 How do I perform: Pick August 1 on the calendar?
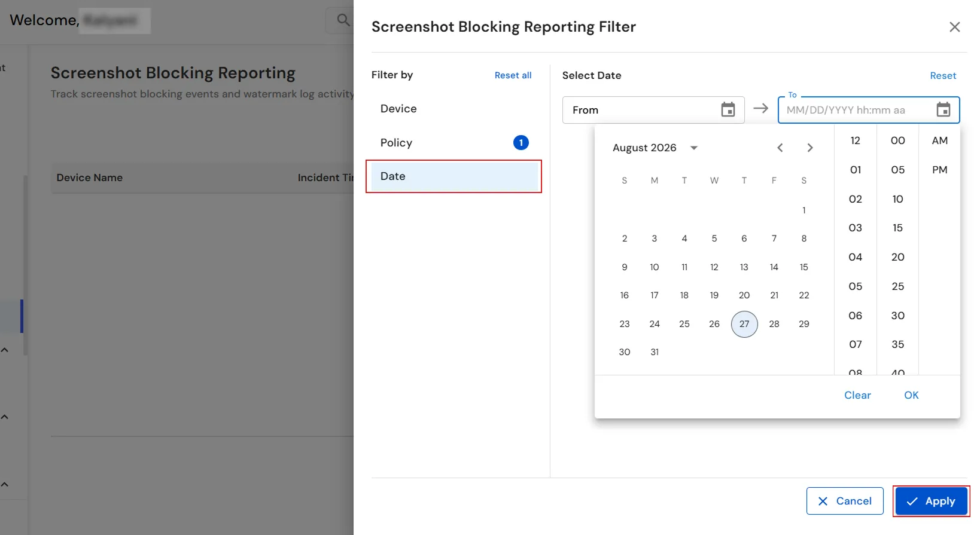coord(804,210)
